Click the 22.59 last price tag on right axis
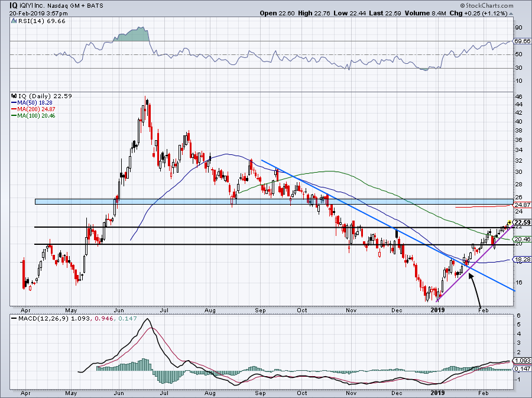The height and width of the screenshot is (398, 532). (x=522, y=222)
